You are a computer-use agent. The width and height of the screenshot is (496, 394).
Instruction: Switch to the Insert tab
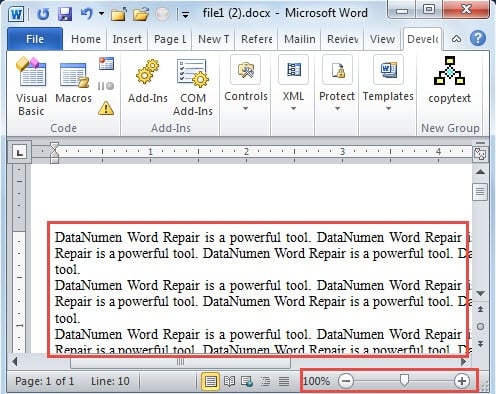click(127, 39)
